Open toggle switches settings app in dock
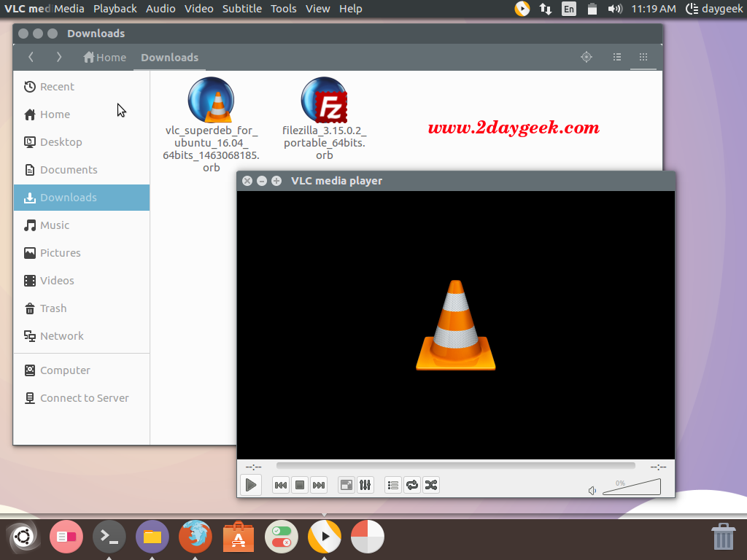747x560 pixels. [282, 537]
